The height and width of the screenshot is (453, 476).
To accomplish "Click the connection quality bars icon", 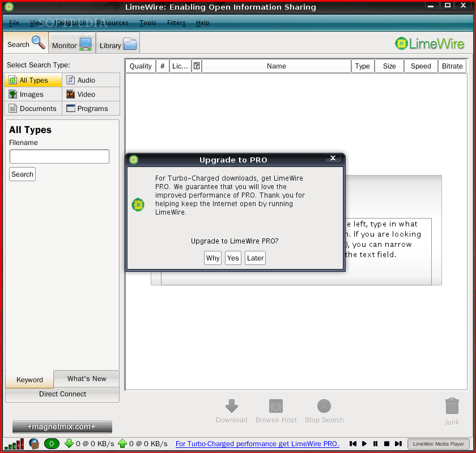I will point(14,444).
